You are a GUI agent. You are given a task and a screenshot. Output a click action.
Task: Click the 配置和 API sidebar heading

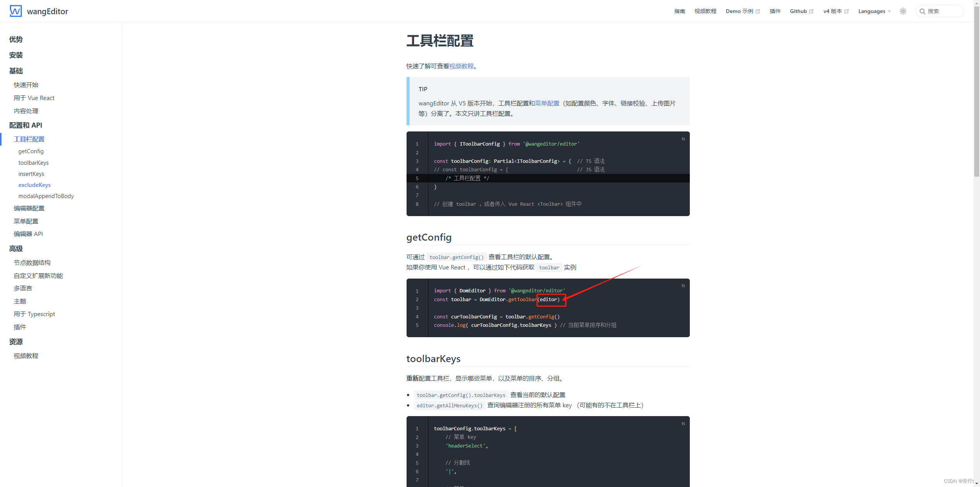click(26, 125)
